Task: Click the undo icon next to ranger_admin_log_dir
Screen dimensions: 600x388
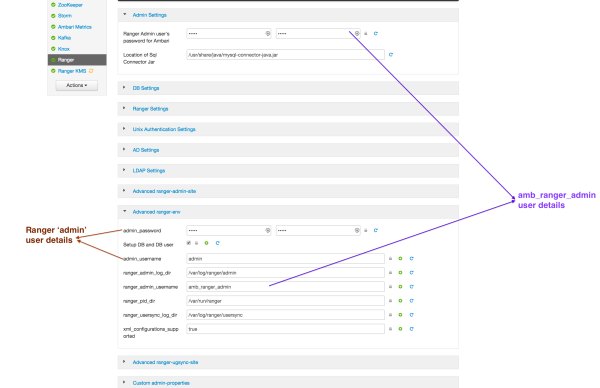Action: (412, 273)
